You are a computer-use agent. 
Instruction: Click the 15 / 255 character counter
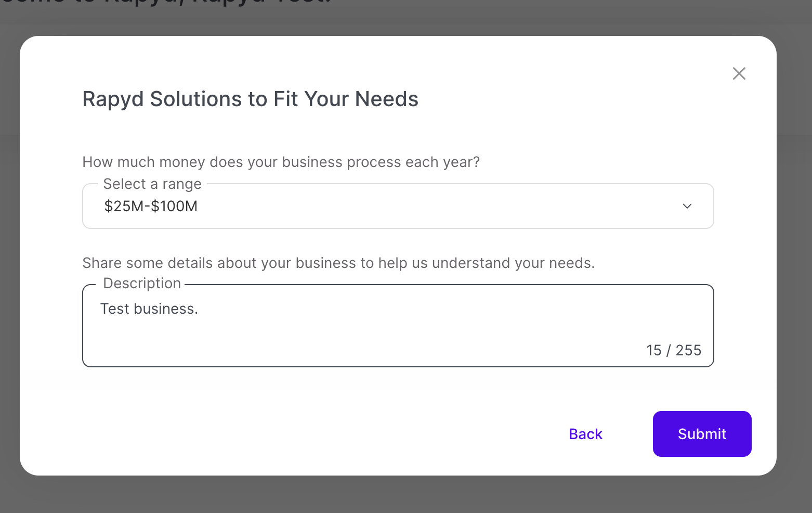click(x=673, y=351)
